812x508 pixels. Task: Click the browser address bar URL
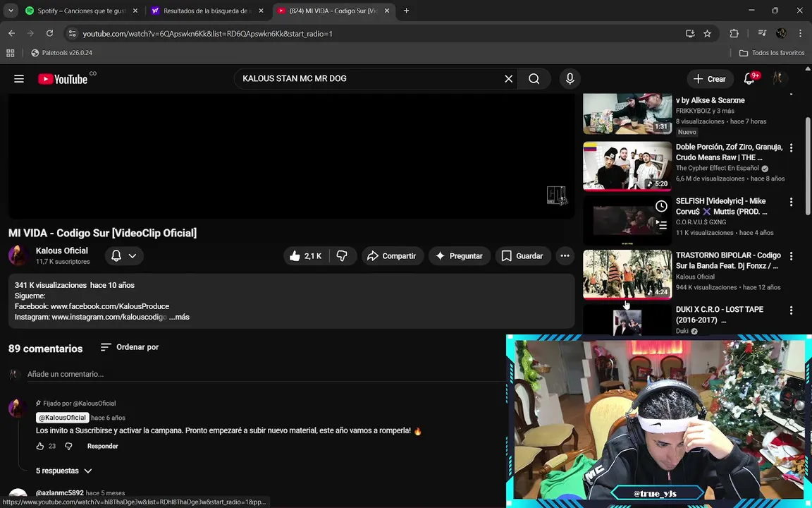tap(208, 34)
